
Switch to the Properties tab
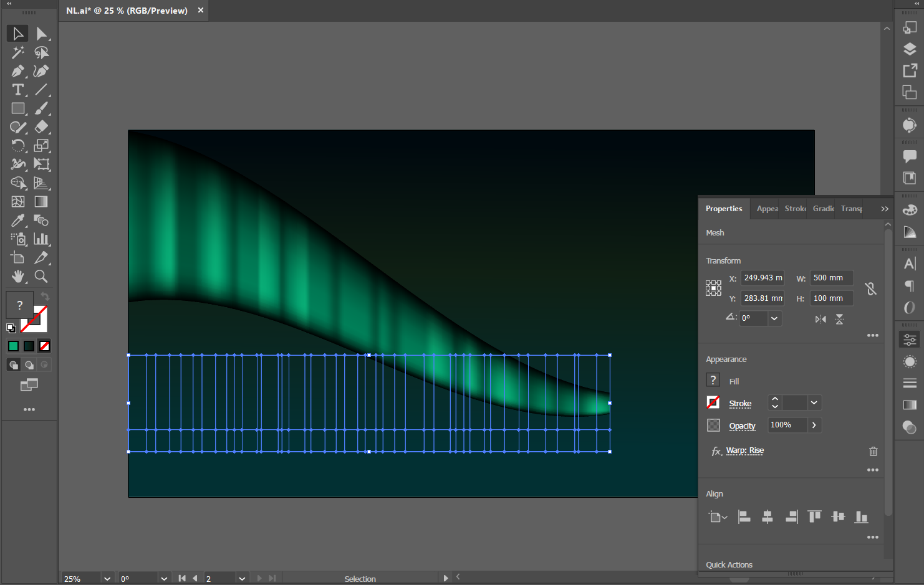[x=724, y=209]
